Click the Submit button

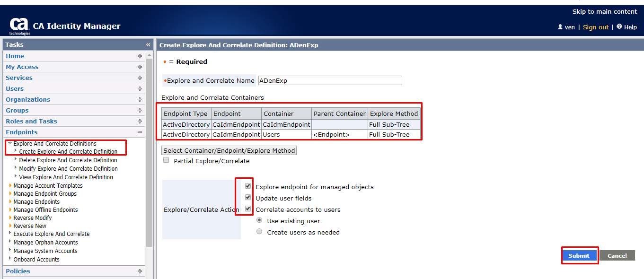[579, 256]
